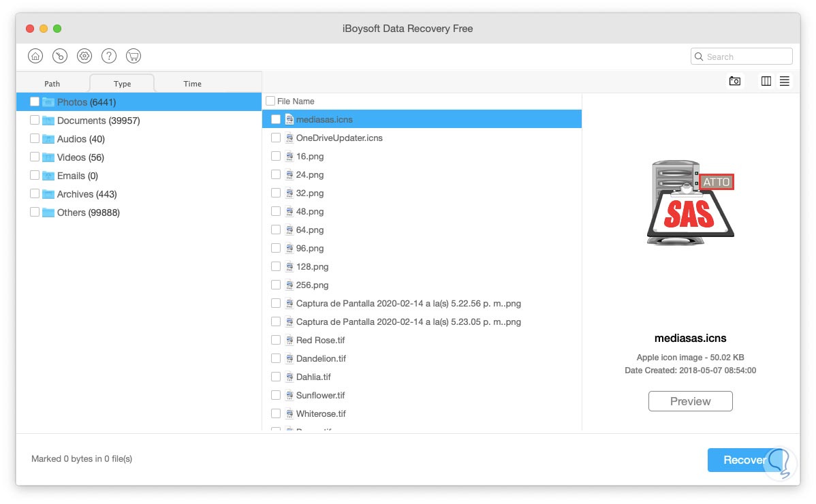816x504 pixels.
Task: Check the Whiterose.tif checkbox
Action: pos(276,413)
